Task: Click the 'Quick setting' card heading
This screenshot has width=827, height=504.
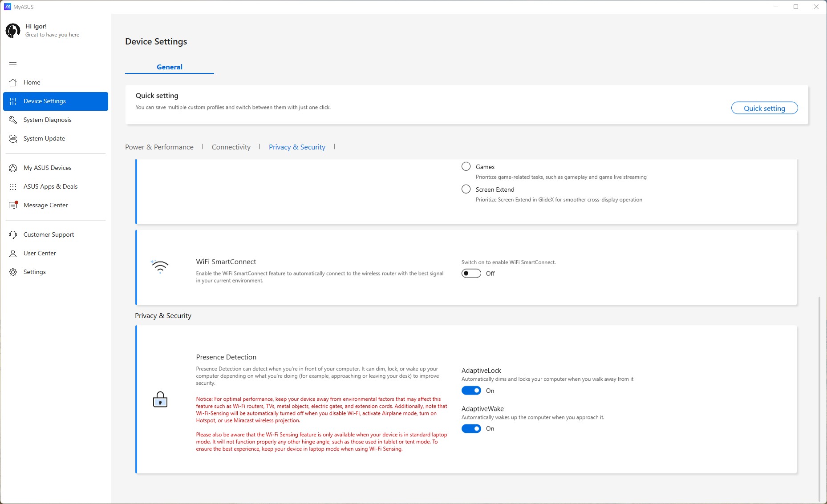Action: pos(157,96)
